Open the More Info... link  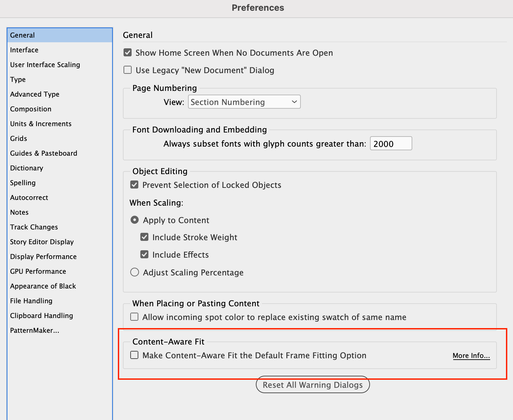coord(471,356)
